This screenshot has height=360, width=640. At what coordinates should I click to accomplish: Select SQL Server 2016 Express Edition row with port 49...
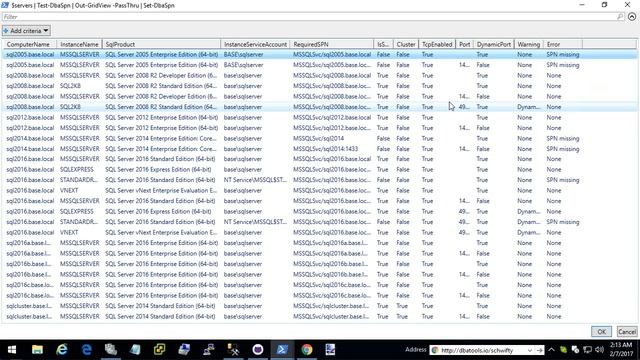(320, 211)
